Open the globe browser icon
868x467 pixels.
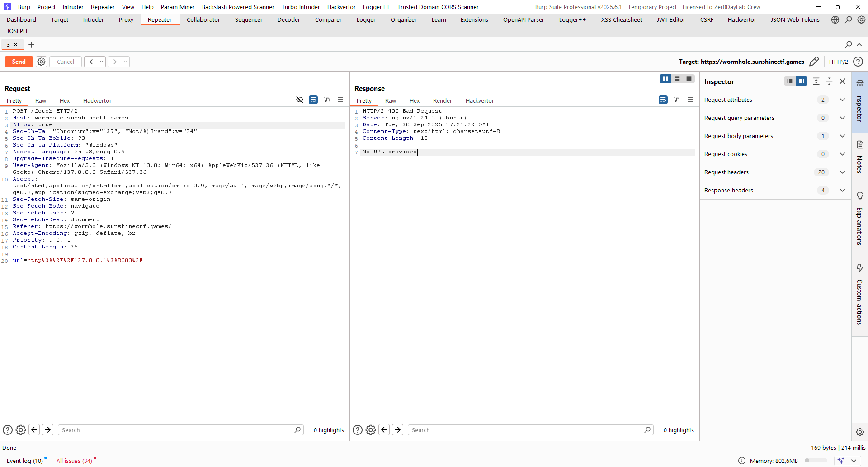coord(835,19)
